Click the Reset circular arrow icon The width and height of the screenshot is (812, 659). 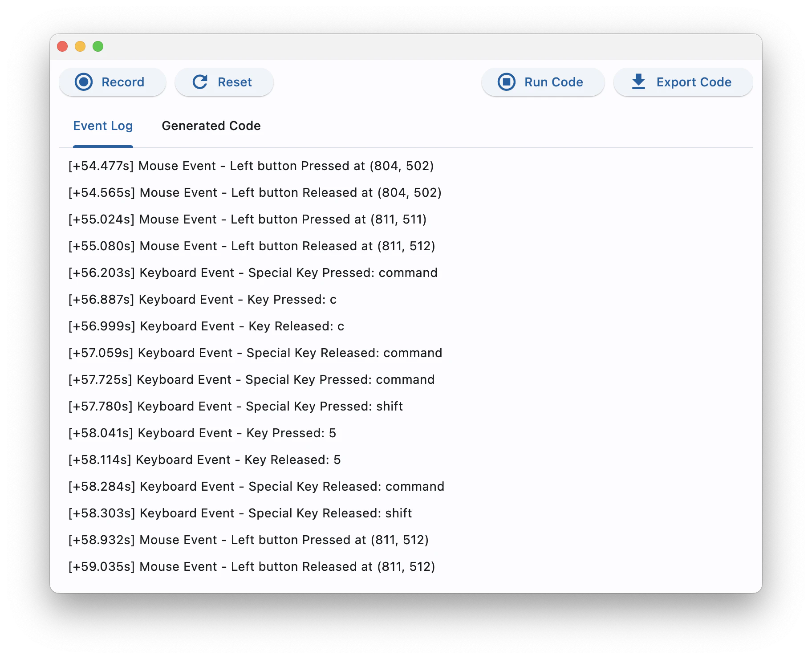click(200, 82)
